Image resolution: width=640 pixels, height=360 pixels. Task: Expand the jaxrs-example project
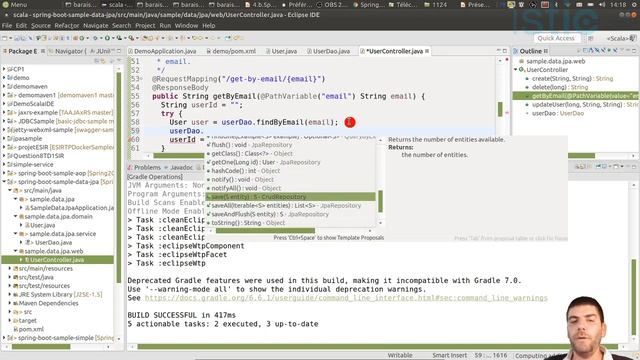[x=4, y=112]
